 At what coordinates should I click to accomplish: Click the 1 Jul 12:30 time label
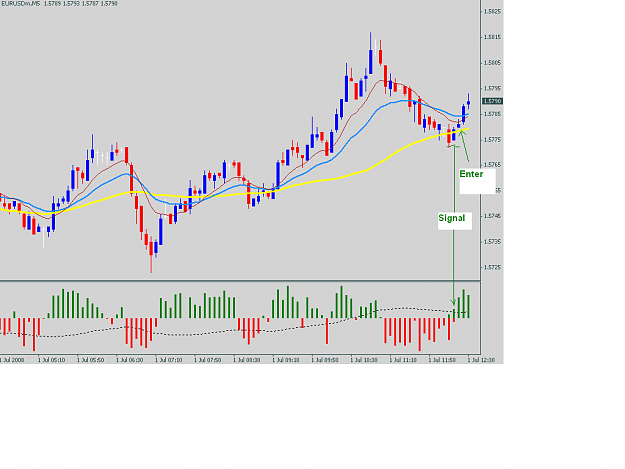point(481,360)
